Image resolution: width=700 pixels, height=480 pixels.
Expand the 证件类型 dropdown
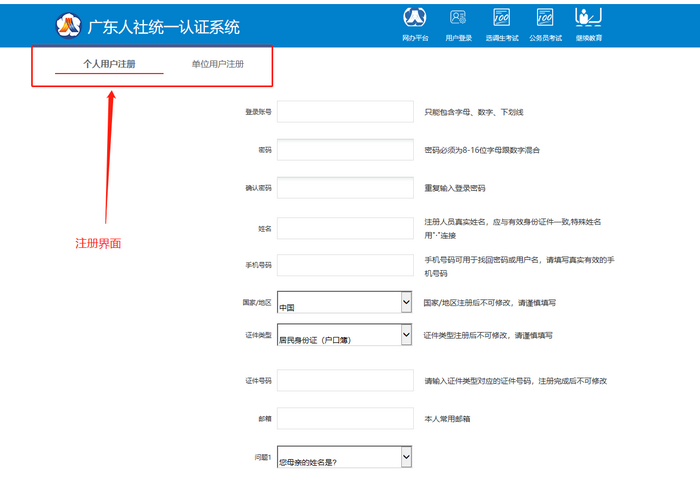[x=344, y=335]
